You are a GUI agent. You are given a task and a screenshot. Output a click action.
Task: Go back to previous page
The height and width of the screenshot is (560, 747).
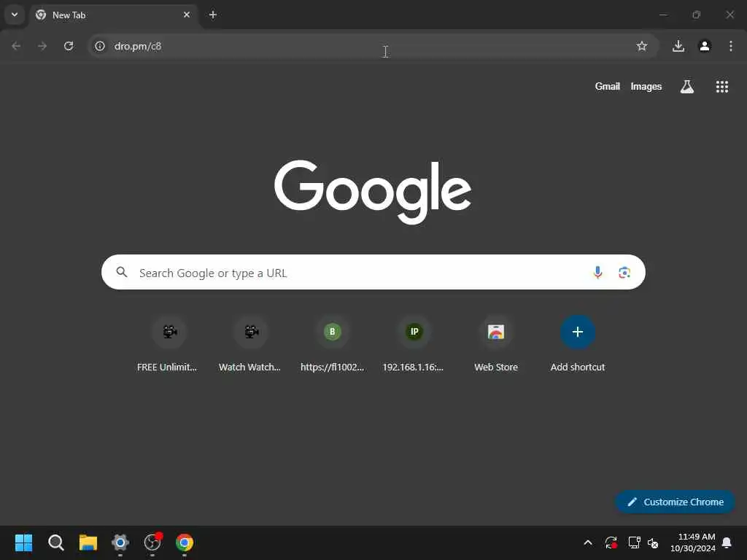point(16,46)
